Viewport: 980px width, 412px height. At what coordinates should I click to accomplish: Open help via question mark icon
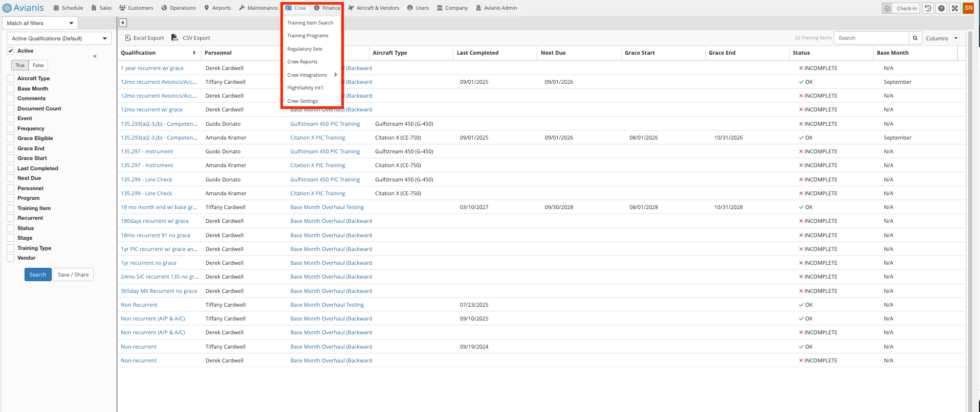pyautogui.click(x=941, y=8)
